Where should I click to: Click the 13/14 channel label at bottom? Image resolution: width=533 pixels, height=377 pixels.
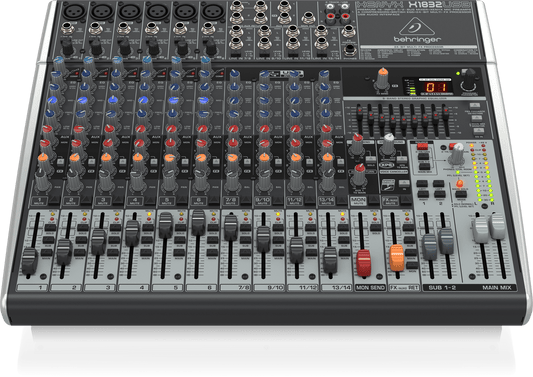[341, 288]
